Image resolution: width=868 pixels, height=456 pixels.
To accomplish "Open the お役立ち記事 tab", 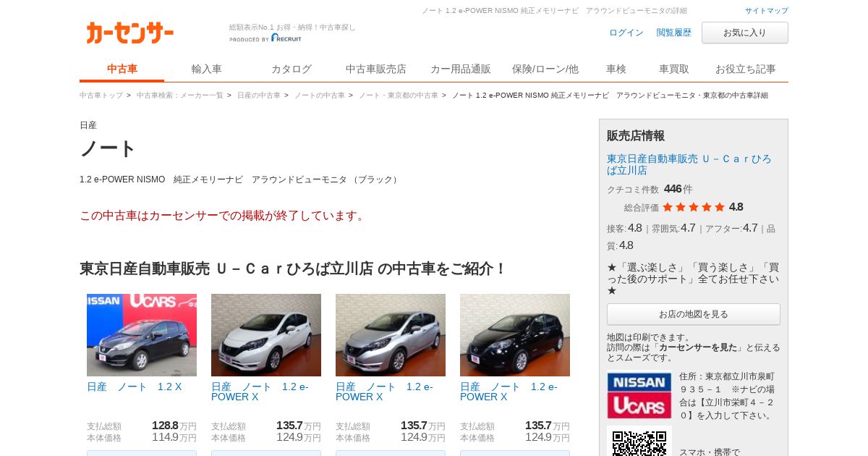I will point(746,69).
